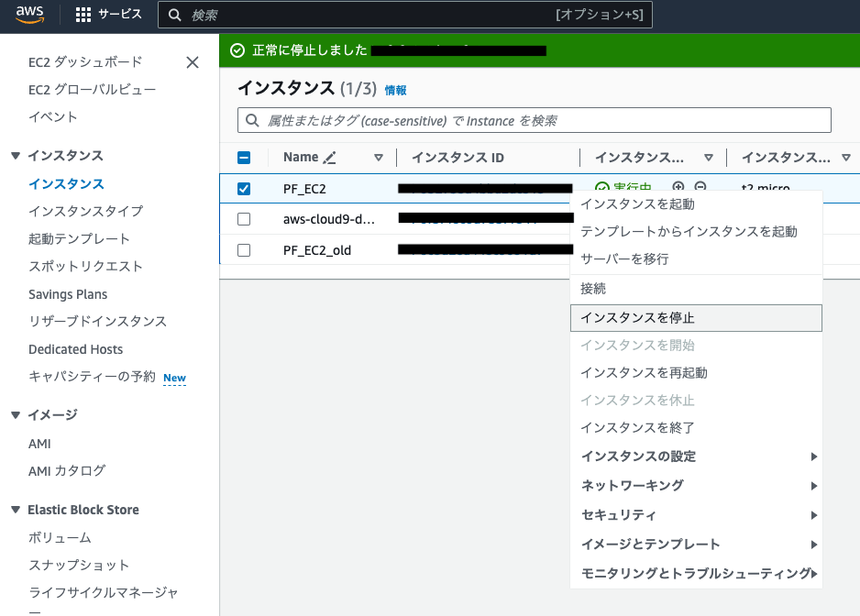The image size is (860, 616).
Task: Click the PF_EC2 name cell
Action: [304, 189]
